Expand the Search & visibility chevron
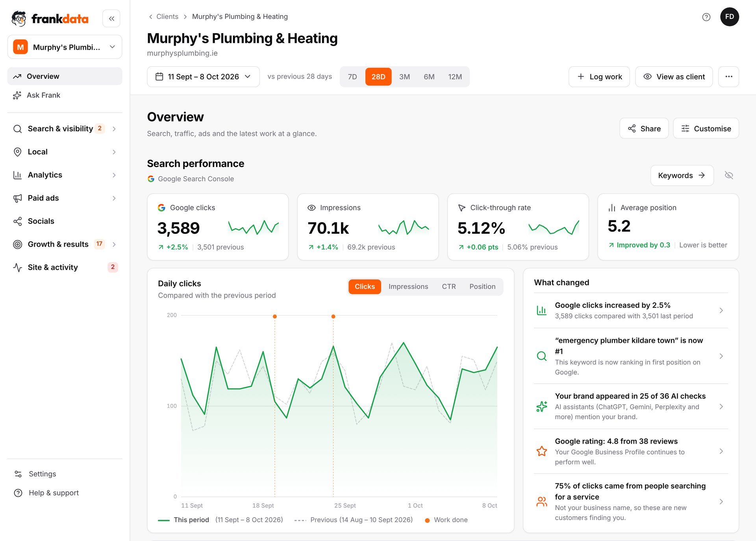The image size is (756, 541). point(114,129)
